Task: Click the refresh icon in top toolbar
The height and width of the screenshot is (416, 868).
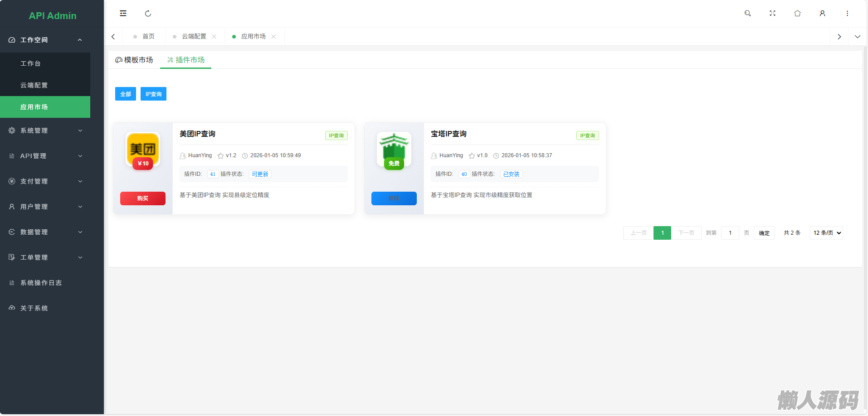Action: pos(148,14)
